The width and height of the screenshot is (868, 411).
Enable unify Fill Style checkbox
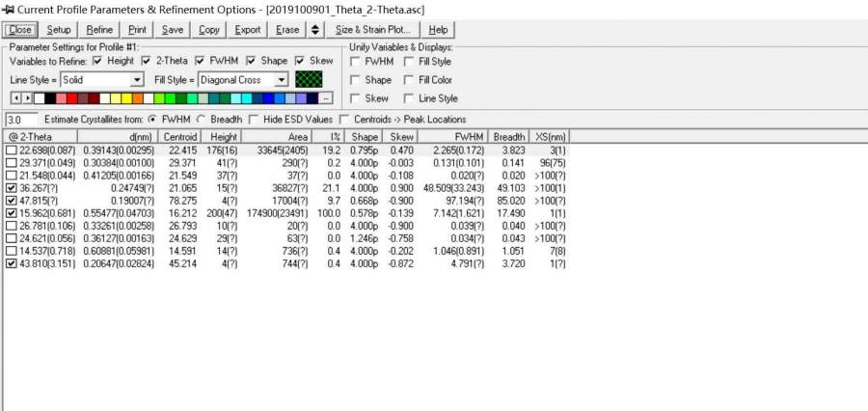[x=409, y=62]
